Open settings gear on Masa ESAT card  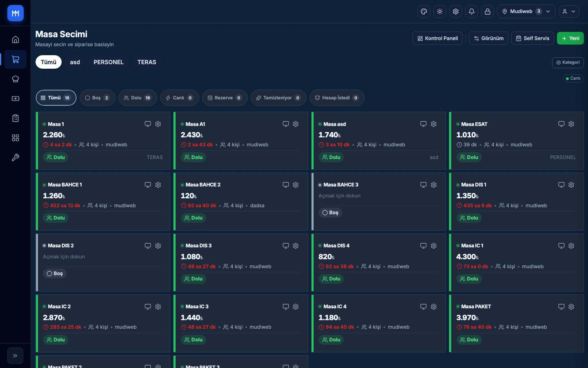click(x=571, y=124)
